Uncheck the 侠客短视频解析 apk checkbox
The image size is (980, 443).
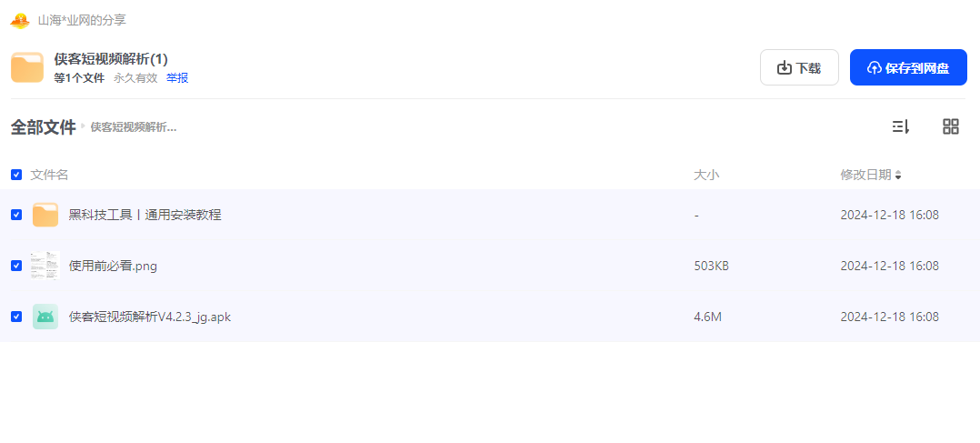tap(16, 317)
